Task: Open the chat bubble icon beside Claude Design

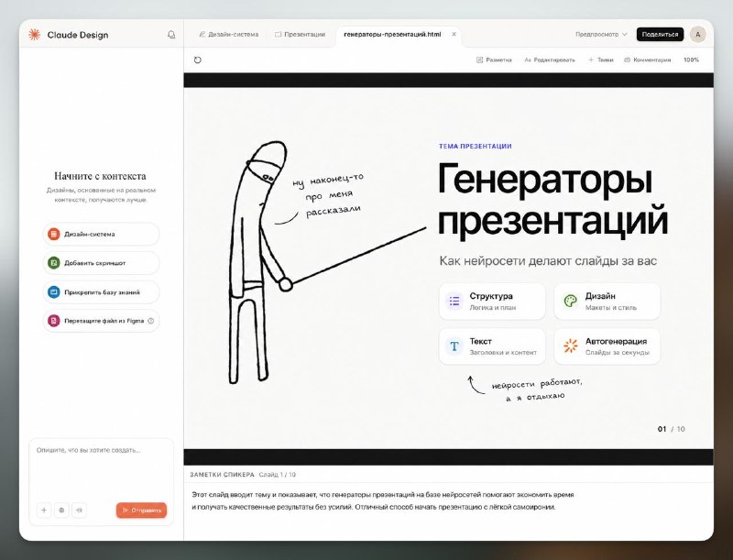Action: (x=171, y=35)
